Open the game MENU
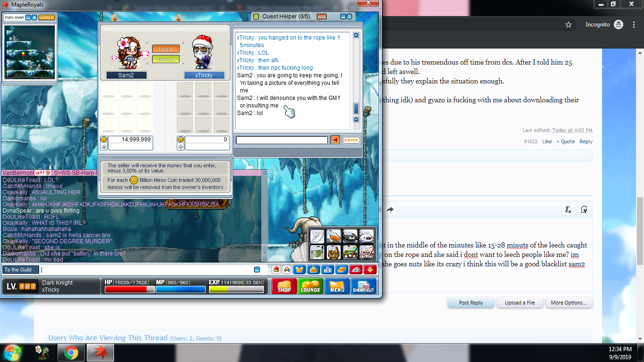This screenshot has width=644, height=362. click(x=337, y=286)
